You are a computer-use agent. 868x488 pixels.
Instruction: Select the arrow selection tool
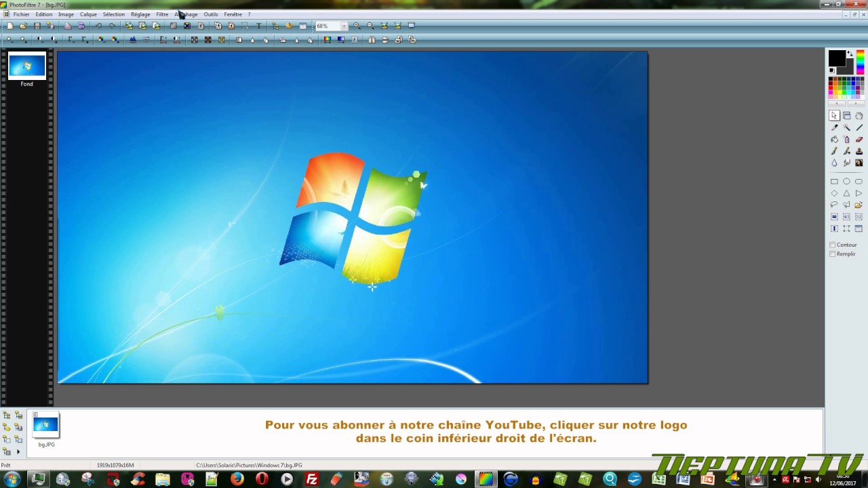pos(834,115)
